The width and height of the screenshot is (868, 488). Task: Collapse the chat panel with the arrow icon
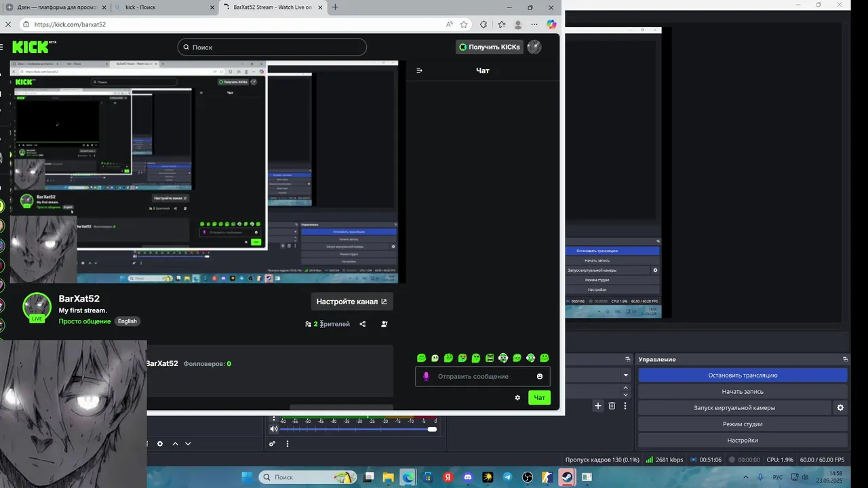click(x=419, y=70)
